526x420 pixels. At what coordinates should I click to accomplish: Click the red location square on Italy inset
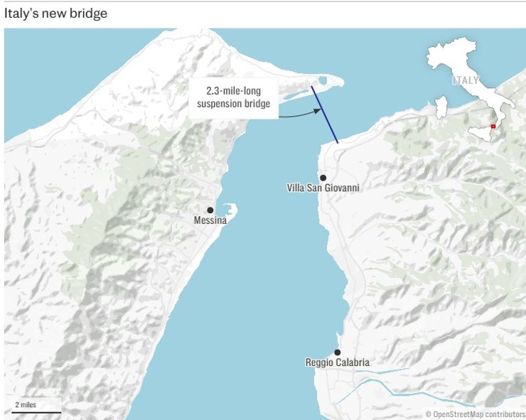[x=493, y=126]
